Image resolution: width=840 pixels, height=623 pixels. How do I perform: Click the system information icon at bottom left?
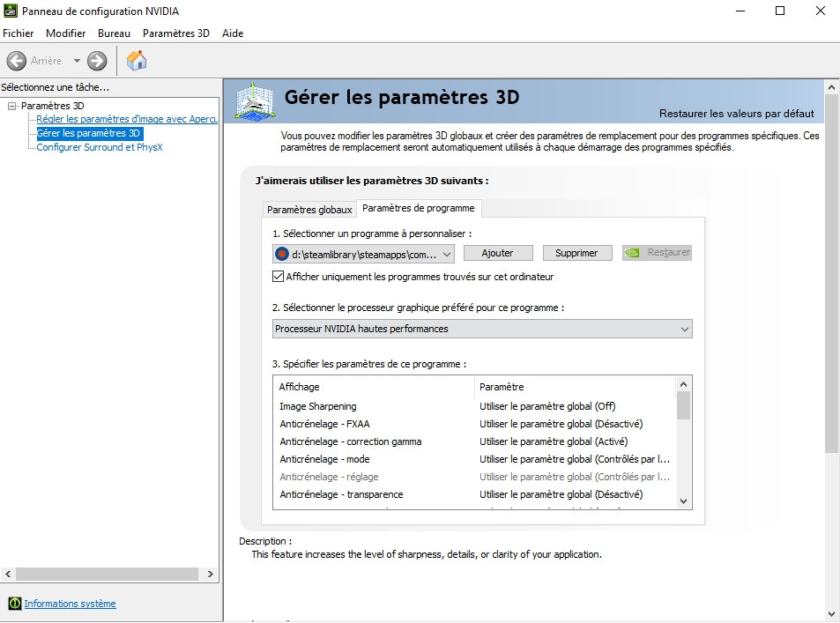(x=15, y=604)
